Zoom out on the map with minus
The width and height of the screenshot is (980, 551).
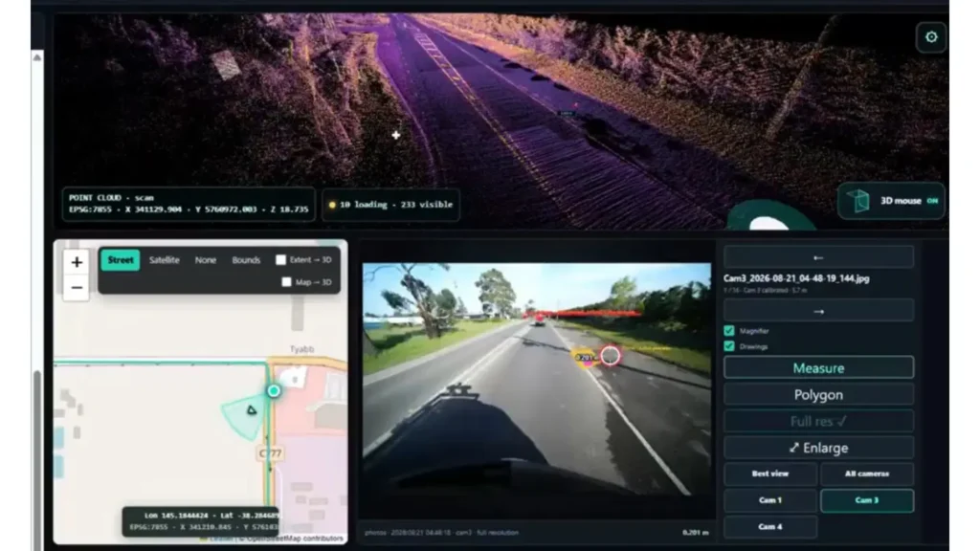[x=77, y=288]
